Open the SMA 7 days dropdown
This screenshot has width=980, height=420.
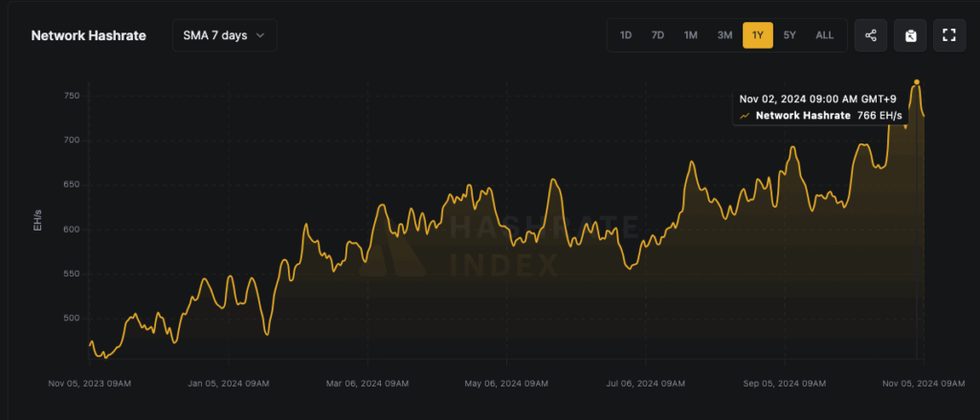(x=225, y=35)
